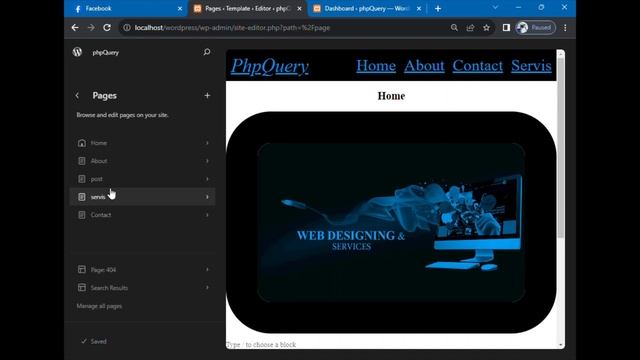Click the Home page title heading
Image resolution: width=640 pixels, height=360 pixels.
point(391,96)
